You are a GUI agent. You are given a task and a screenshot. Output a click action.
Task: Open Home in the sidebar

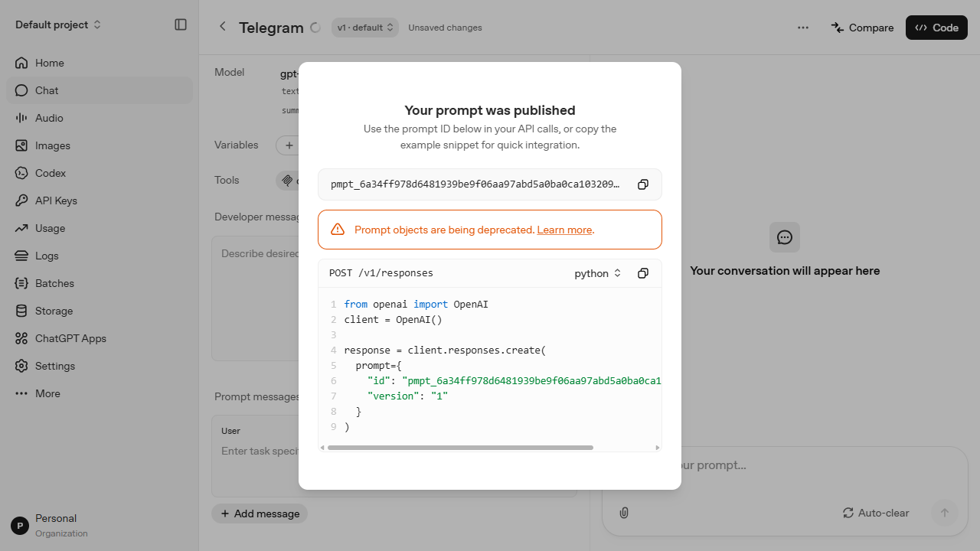(x=100, y=63)
